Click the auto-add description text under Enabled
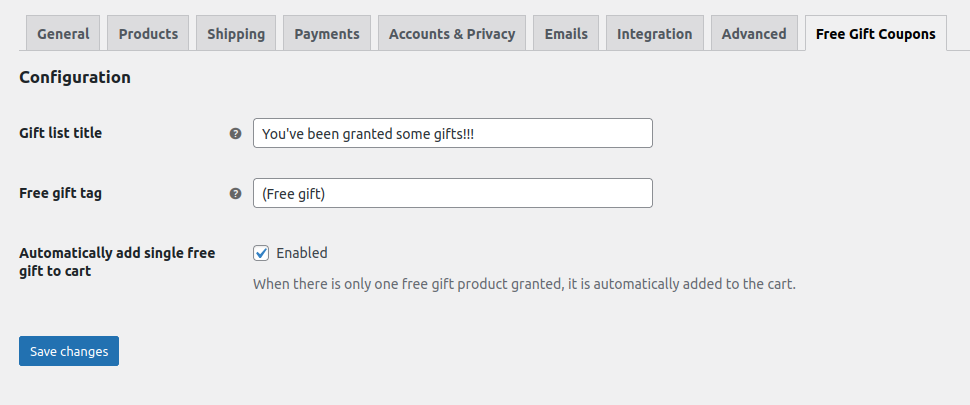Image resolution: width=970 pixels, height=405 pixels. pyautogui.click(x=524, y=284)
